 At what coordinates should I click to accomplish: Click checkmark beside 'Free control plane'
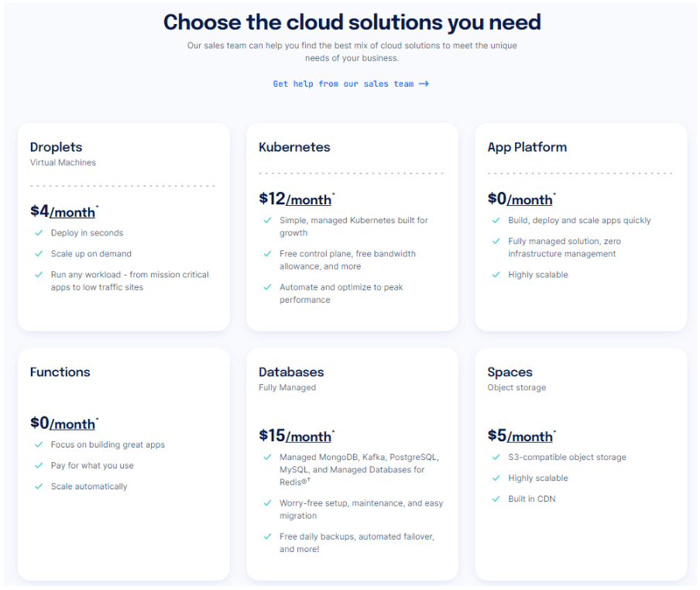tap(267, 254)
